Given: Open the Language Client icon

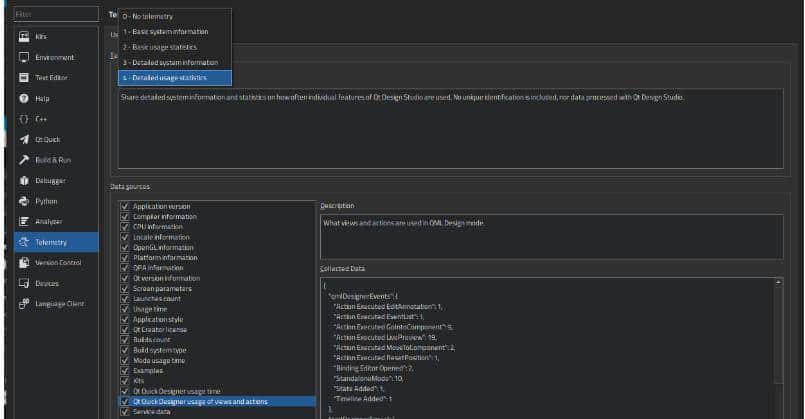Looking at the screenshot, I should [24, 303].
